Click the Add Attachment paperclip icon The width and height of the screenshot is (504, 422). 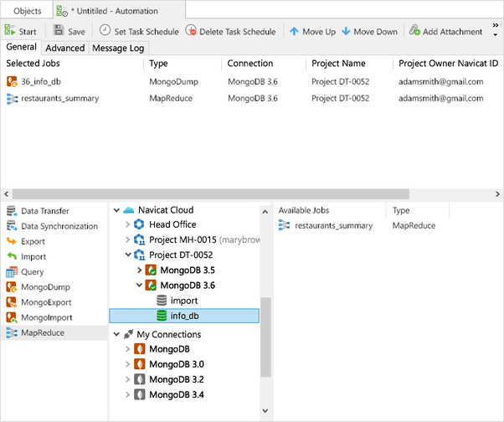point(414,30)
